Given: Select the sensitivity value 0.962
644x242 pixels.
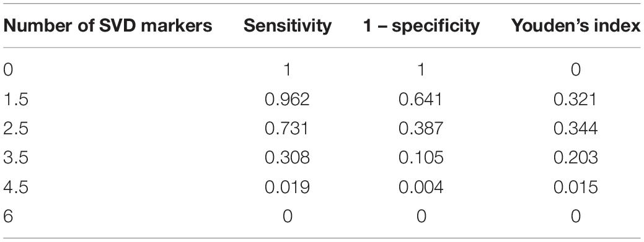Looking at the screenshot, I should [287, 100].
